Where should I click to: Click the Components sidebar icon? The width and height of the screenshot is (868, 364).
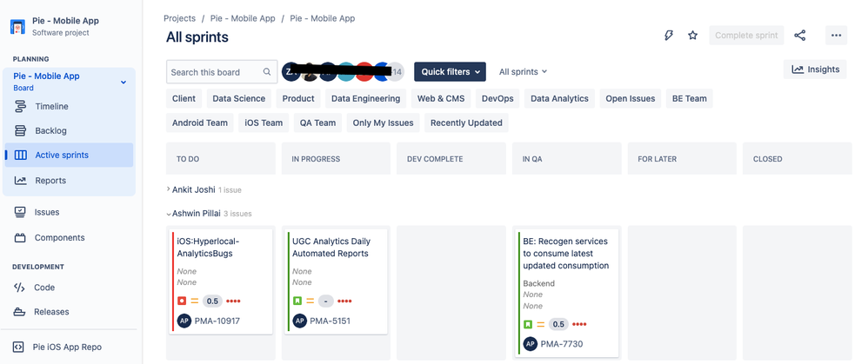pyautogui.click(x=20, y=238)
